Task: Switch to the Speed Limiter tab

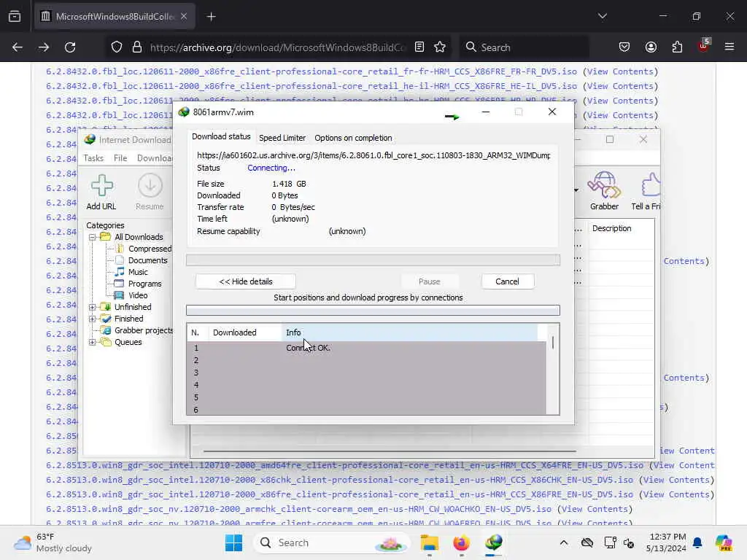Action: tap(282, 138)
